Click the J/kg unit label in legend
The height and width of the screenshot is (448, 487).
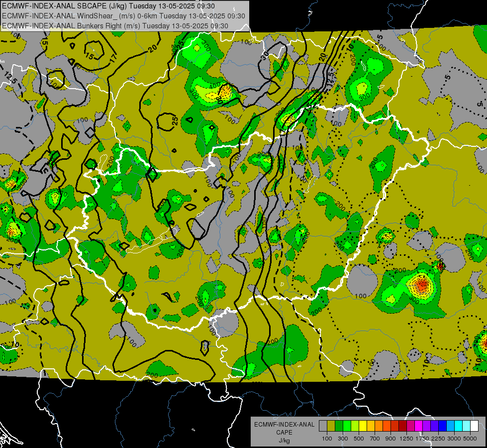click(x=285, y=441)
